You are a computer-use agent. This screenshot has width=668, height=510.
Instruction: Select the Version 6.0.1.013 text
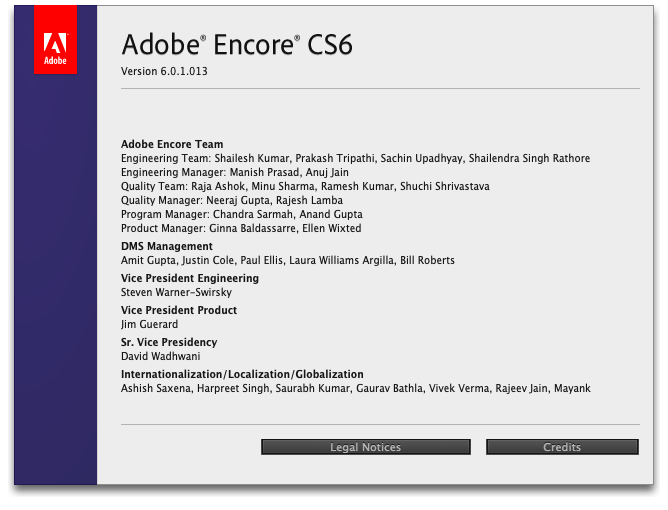click(x=164, y=71)
